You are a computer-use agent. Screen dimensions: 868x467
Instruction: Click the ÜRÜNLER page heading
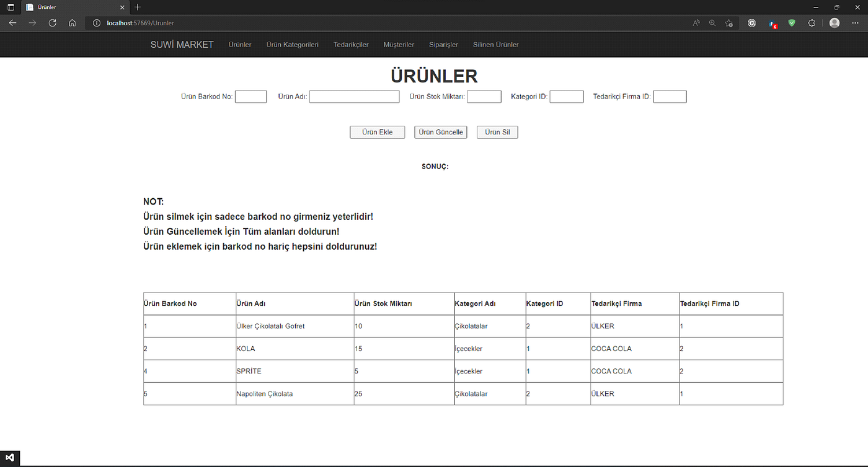point(434,76)
